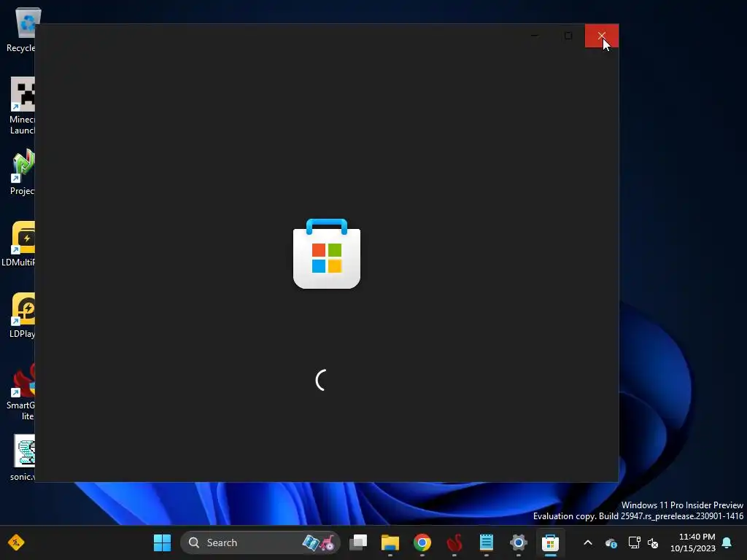Image resolution: width=747 pixels, height=560 pixels.
Task: Select the sonic script file on desktop
Action: (x=21, y=458)
